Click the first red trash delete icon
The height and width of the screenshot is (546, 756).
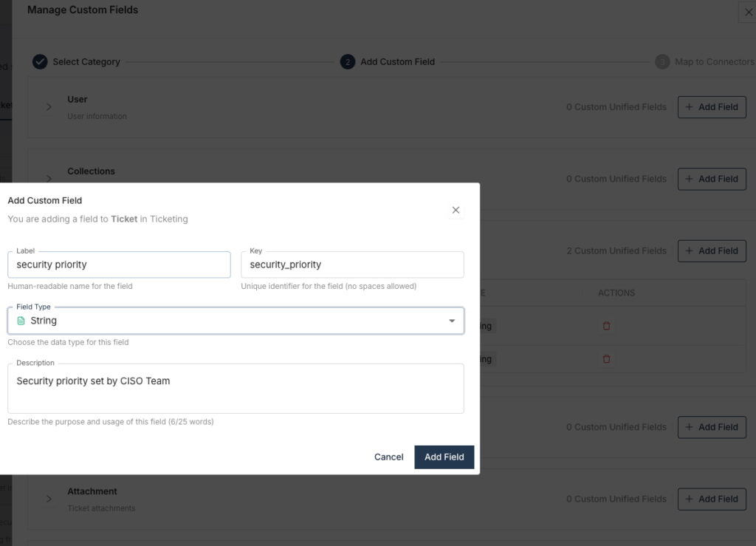tap(606, 326)
